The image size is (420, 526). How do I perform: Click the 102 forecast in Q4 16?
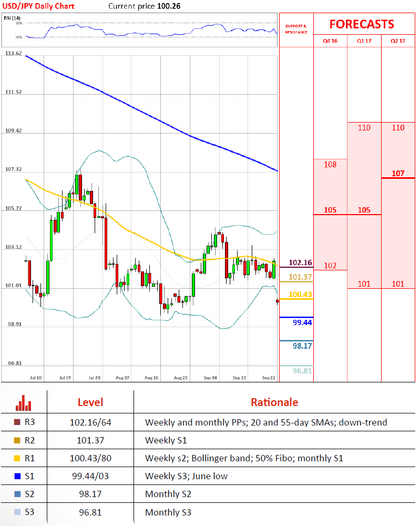pos(330,266)
